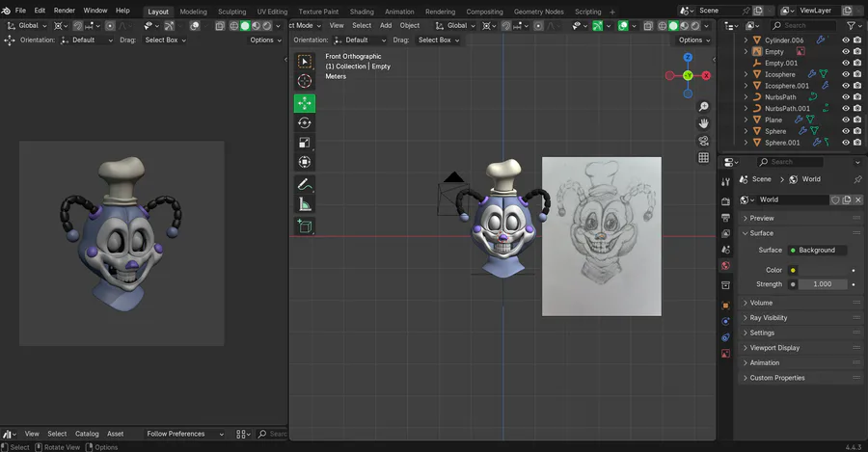Select the Add Cube tool
The width and height of the screenshot is (868, 452).
click(x=305, y=226)
